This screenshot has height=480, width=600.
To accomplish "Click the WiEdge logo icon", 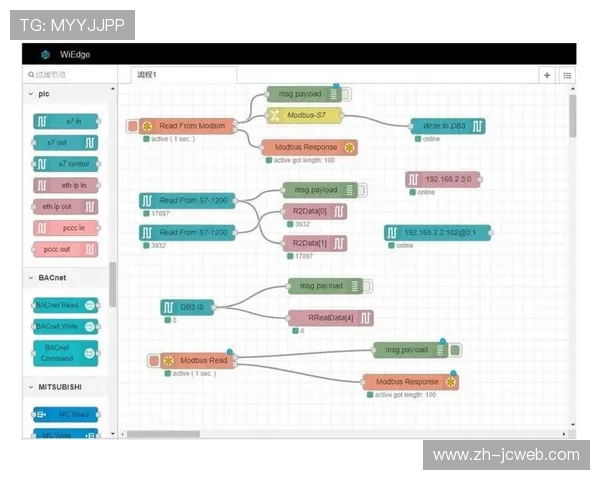I will tap(45, 54).
